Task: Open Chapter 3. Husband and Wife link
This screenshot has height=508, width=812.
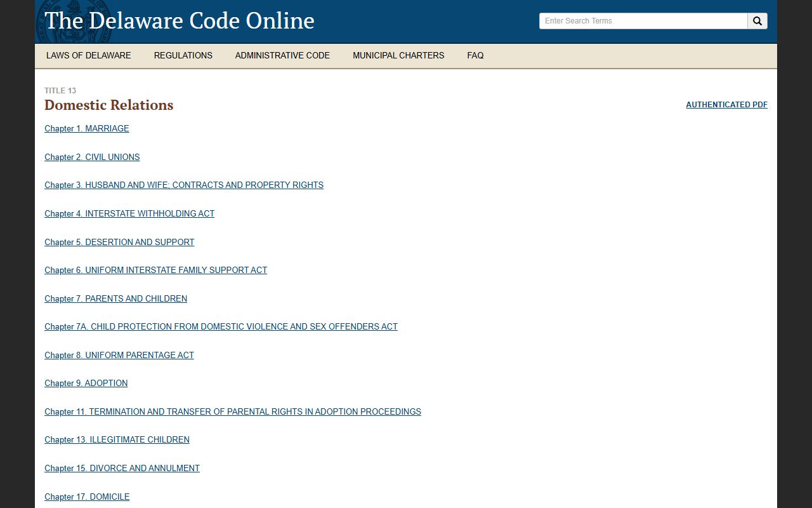Action: (184, 185)
